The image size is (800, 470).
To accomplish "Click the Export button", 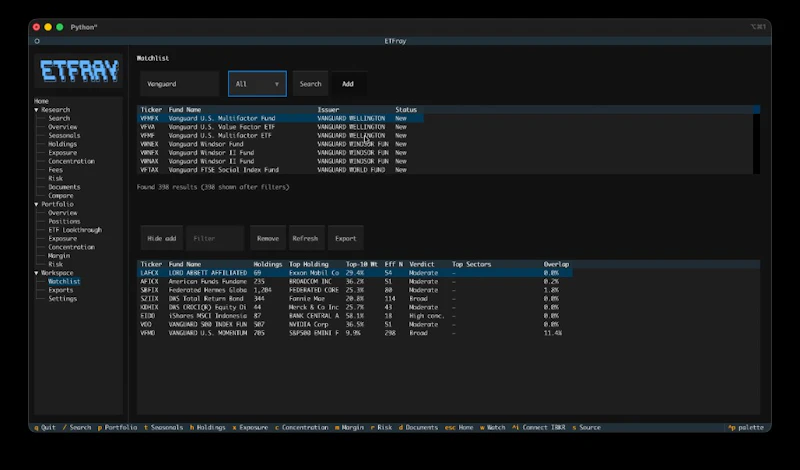I will point(345,238).
